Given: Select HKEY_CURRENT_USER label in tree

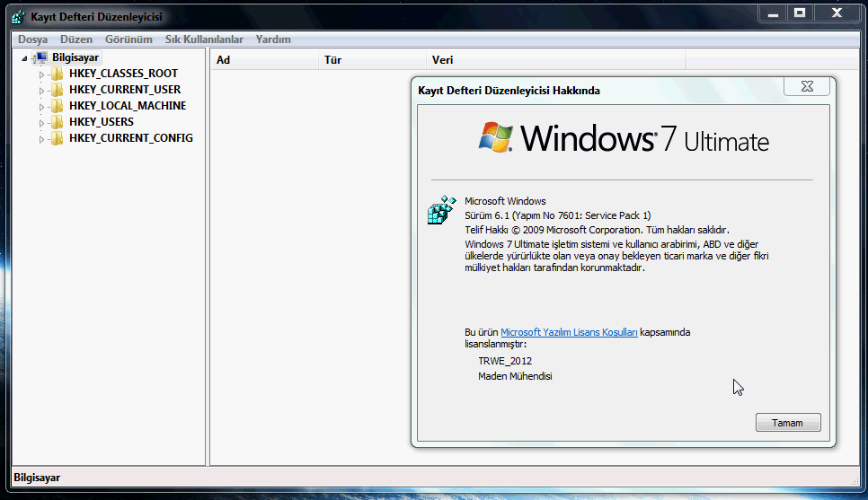Looking at the screenshot, I should point(125,90).
